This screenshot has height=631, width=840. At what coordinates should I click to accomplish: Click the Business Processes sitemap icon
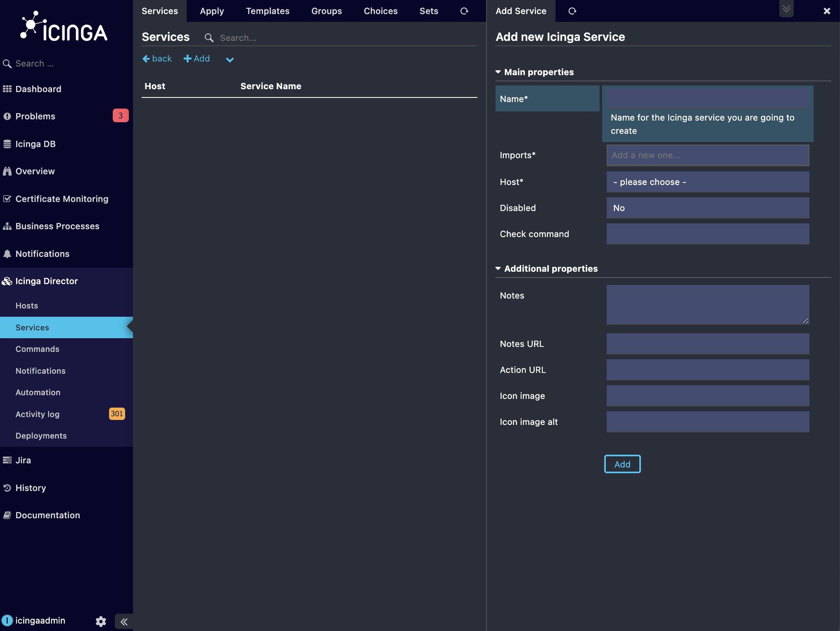point(7,226)
